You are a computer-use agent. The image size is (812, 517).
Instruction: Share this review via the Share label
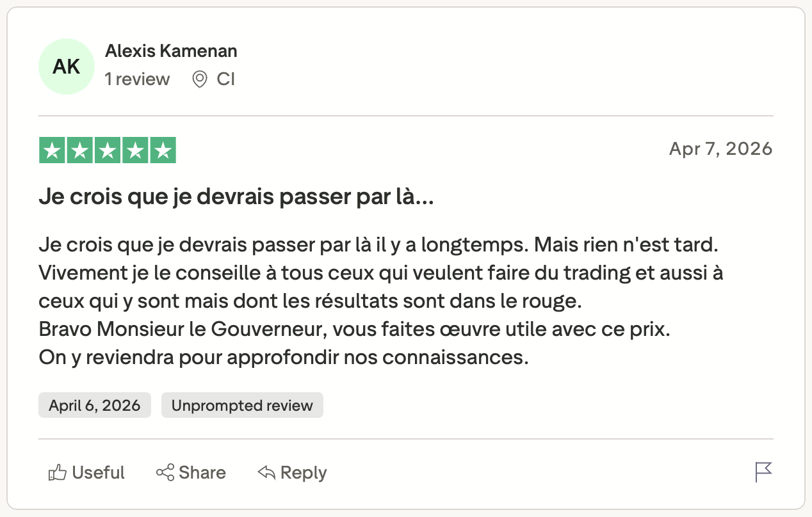coord(202,473)
